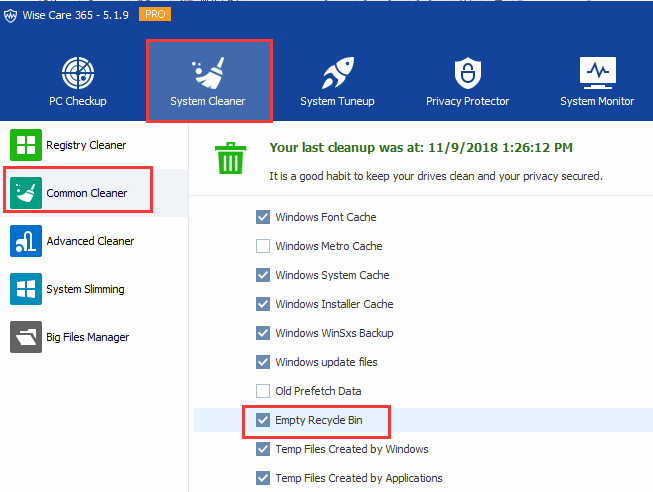
Task: Uncheck Windows Font Cache checkbox
Action: point(263,217)
